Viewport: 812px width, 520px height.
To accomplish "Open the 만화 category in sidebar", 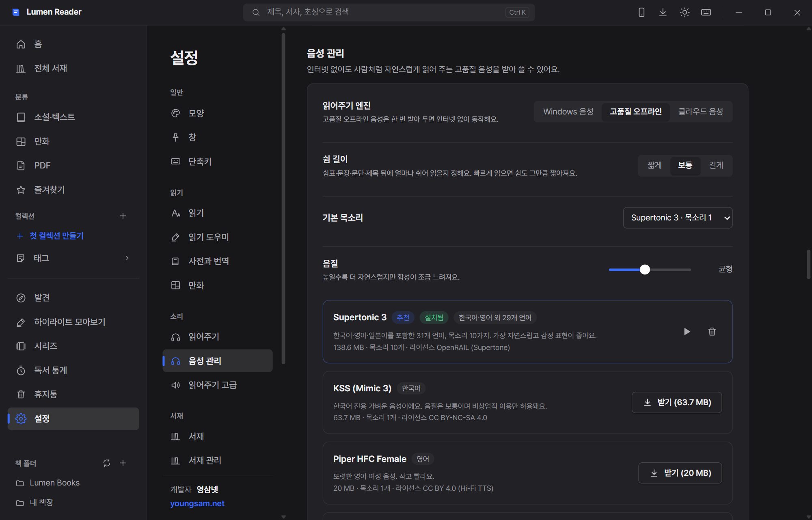I will tap(73, 141).
